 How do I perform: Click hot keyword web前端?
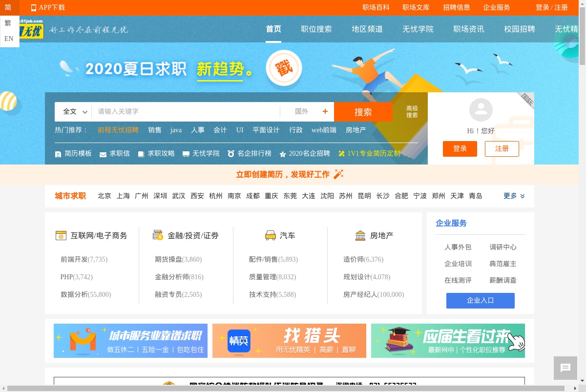tap(324, 130)
